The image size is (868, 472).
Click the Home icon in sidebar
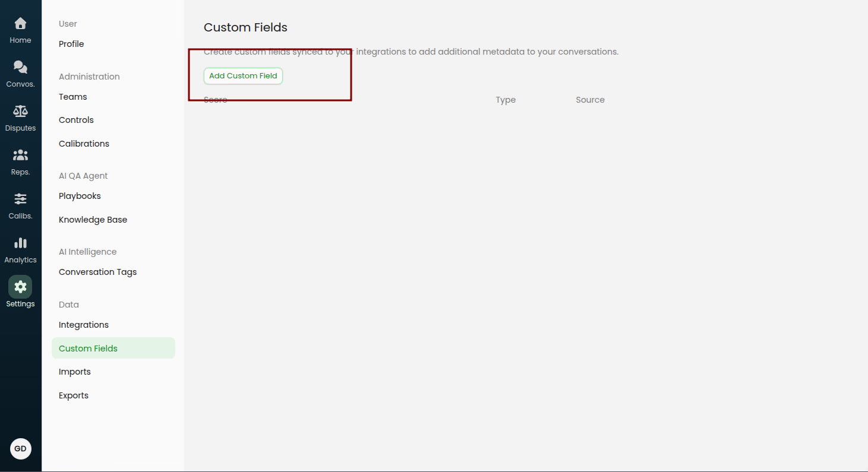pyautogui.click(x=20, y=24)
